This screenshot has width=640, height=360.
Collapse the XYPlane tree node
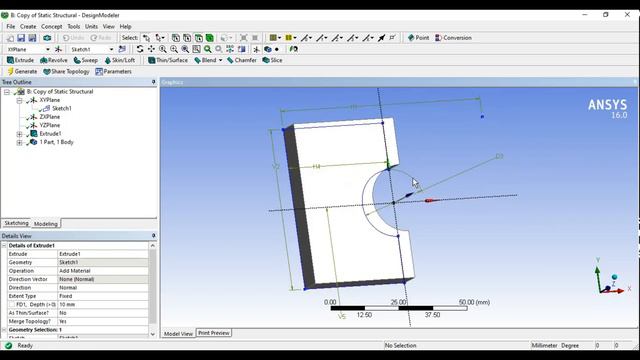pyautogui.click(x=19, y=100)
